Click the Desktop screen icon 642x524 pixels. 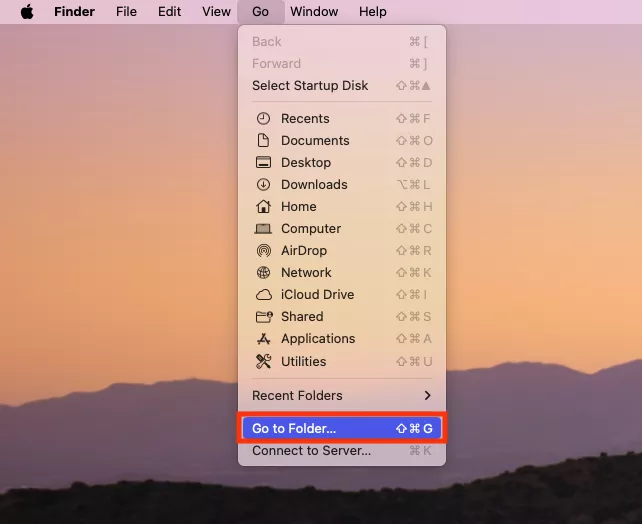tap(263, 163)
